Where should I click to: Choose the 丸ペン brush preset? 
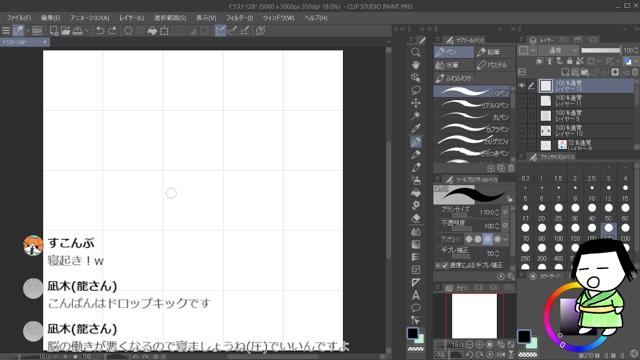tap(473, 117)
